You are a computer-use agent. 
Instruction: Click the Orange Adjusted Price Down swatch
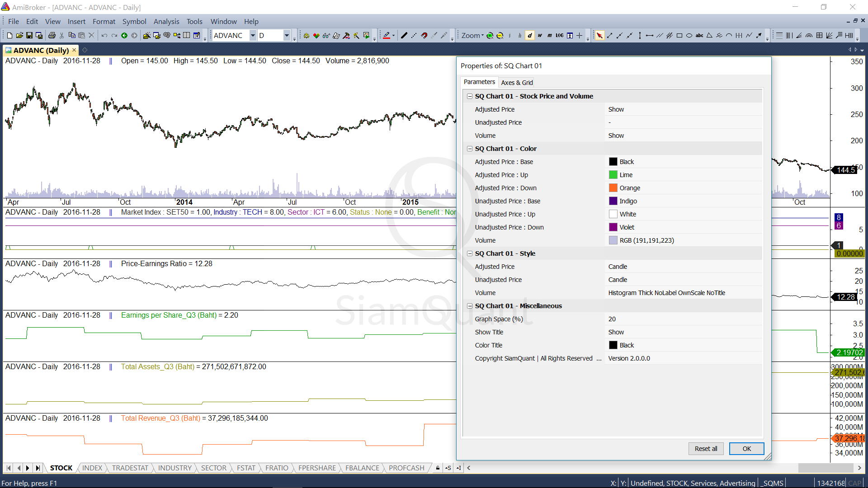click(x=613, y=188)
